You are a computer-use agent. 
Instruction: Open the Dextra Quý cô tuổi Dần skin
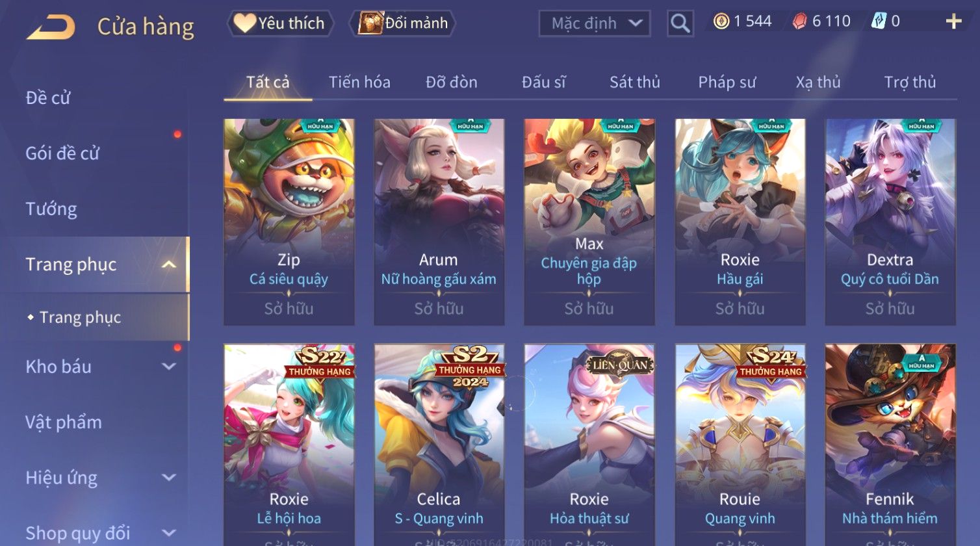click(890, 222)
